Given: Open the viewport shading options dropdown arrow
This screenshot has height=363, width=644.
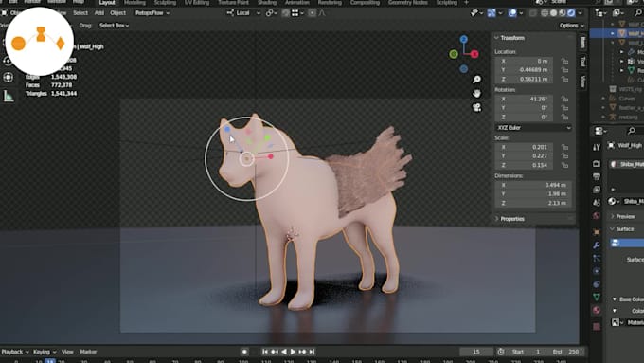Looking at the screenshot, I should point(580,13).
